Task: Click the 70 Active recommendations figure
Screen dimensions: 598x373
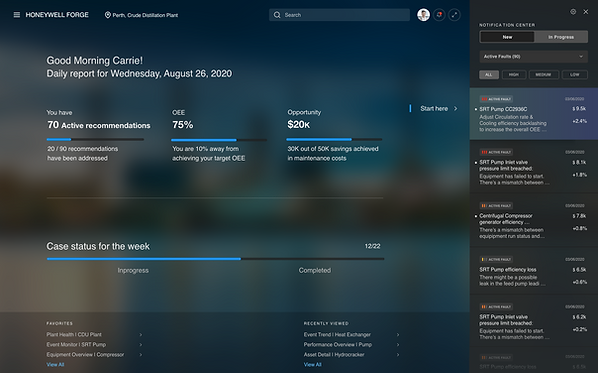Action: pyautogui.click(x=99, y=125)
